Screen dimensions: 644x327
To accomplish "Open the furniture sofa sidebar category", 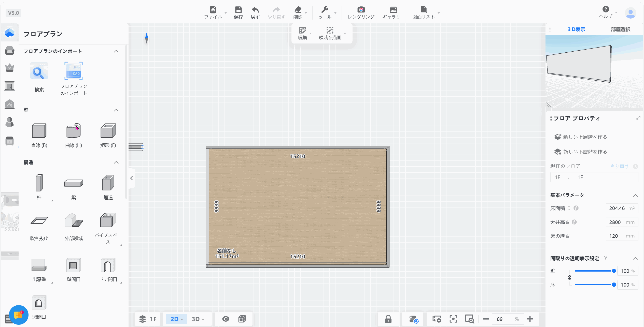I will tap(10, 51).
